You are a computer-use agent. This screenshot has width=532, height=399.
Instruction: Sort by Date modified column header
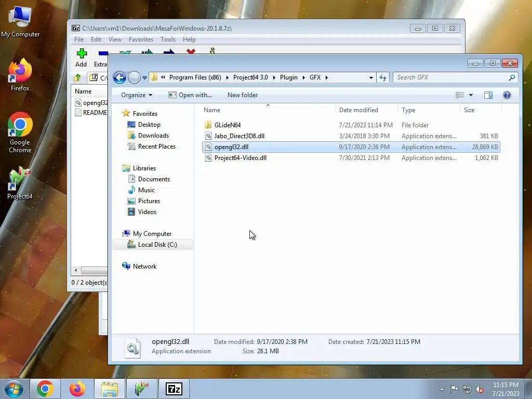point(367,110)
